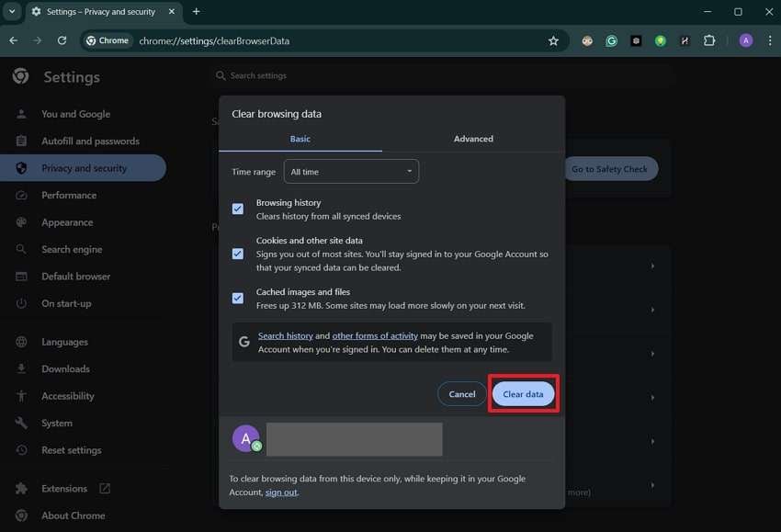Open Extensions link in sidebar
This screenshot has width=781, height=532.
click(x=64, y=488)
